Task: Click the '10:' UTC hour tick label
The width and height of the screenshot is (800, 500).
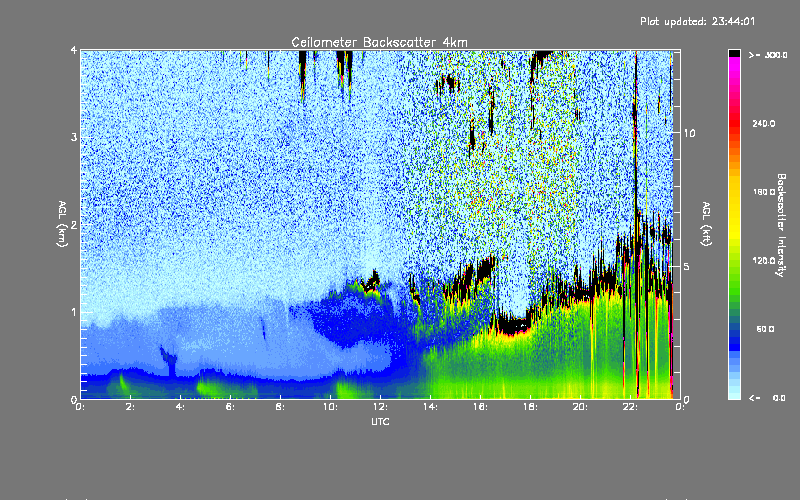Action: coord(330,407)
